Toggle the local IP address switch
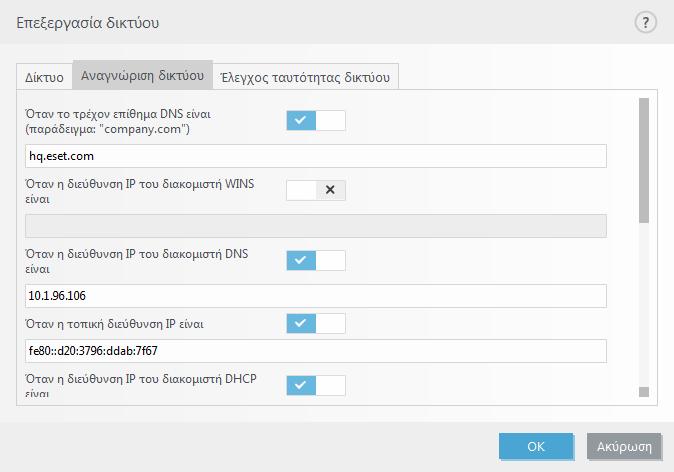 (316, 323)
